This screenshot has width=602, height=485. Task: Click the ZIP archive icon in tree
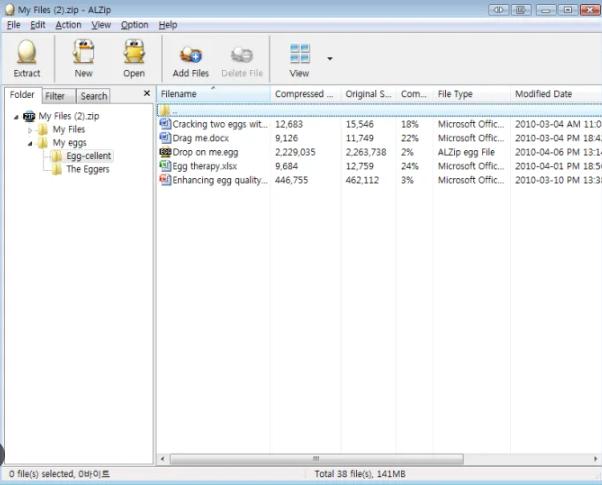pos(30,116)
